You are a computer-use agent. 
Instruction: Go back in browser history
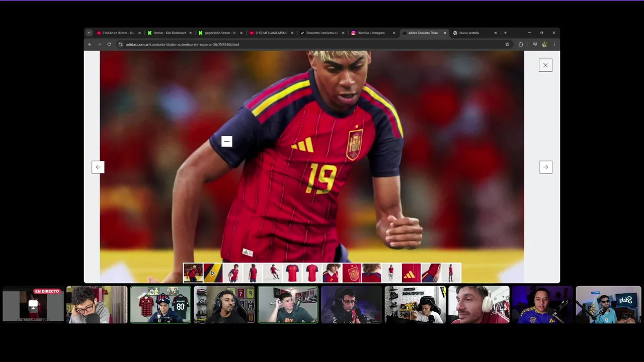[x=90, y=44]
